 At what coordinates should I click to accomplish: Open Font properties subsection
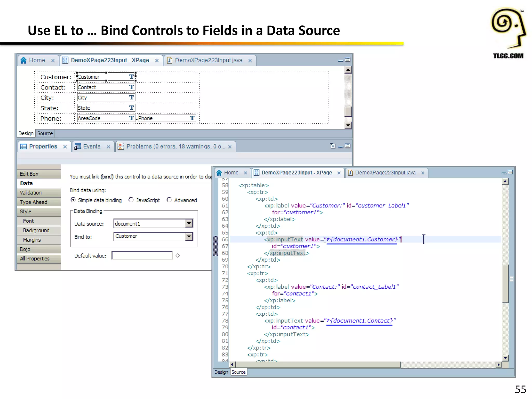[x=39, y=221]
